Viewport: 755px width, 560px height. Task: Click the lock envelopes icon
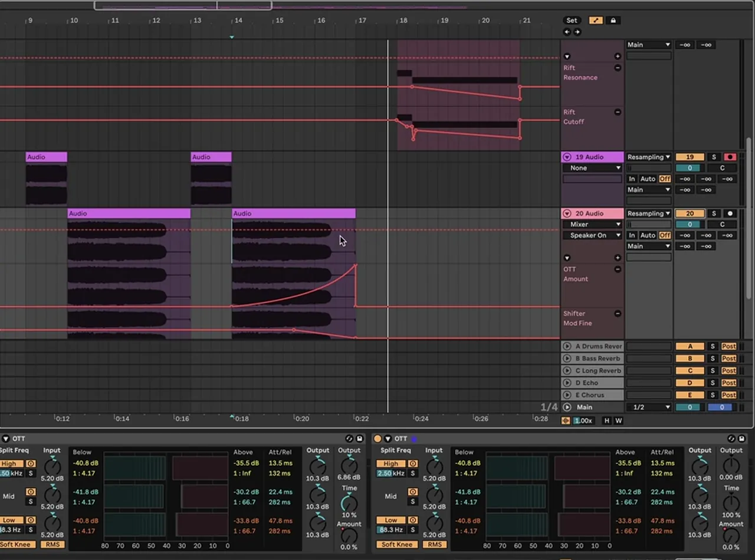point(613,21)
